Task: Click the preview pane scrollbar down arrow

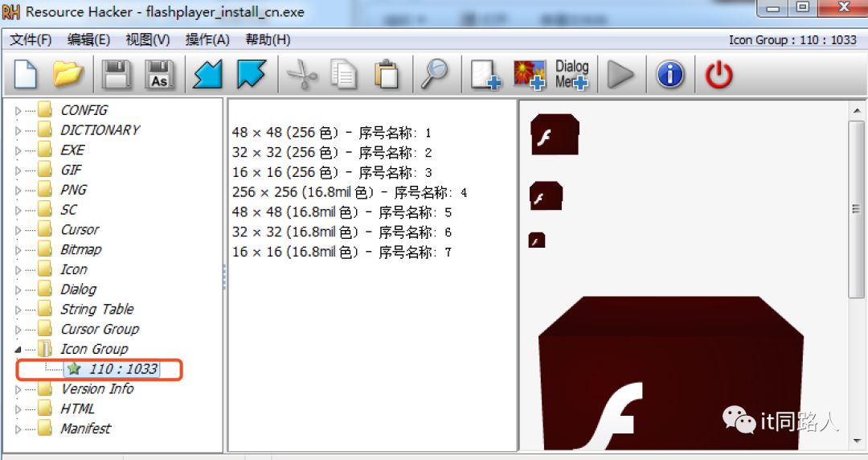Action: (857, 441)
